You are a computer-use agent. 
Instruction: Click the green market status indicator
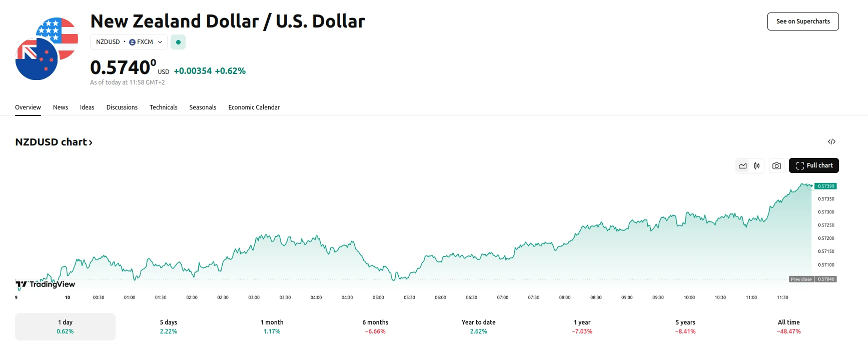click(178, 42)
